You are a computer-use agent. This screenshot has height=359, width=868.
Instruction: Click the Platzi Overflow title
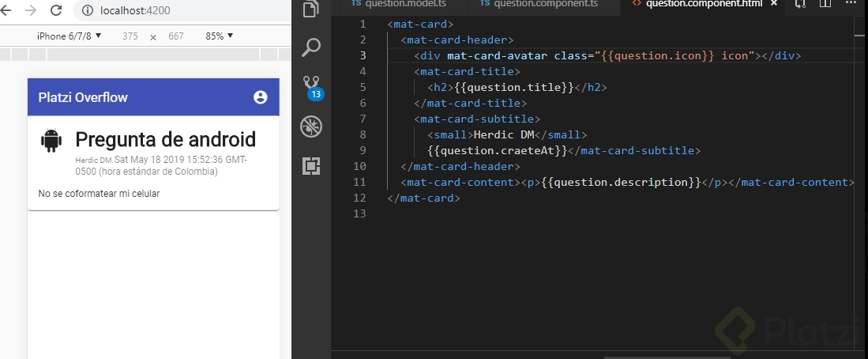pyautogui.click(x=83, y=97)
